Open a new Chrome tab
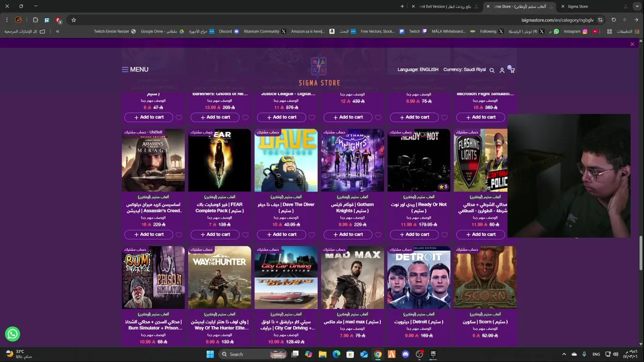Viewport: 644px width, 362px height. click(402, 7)
